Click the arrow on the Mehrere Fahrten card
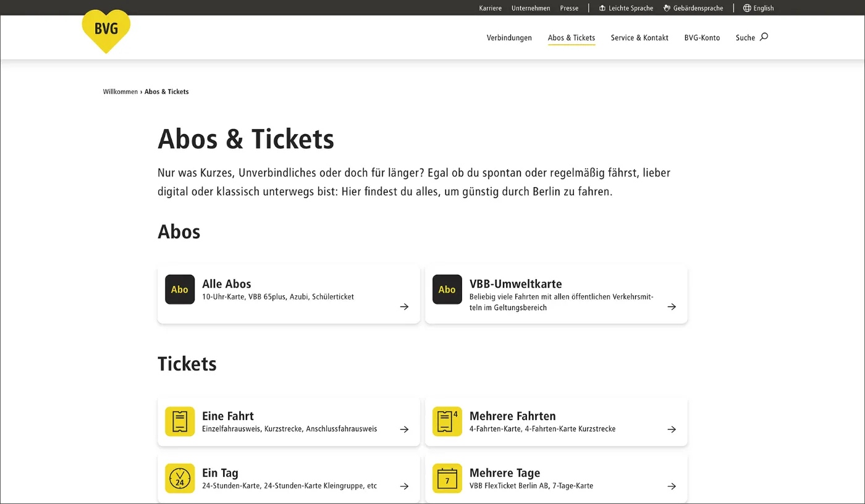The width and height of the screenshot is (865, 504). [x=672, y=429]
